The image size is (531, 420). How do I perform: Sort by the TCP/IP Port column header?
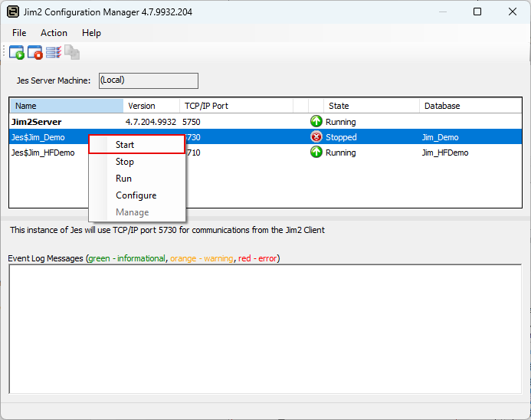[x=236, y=106]
